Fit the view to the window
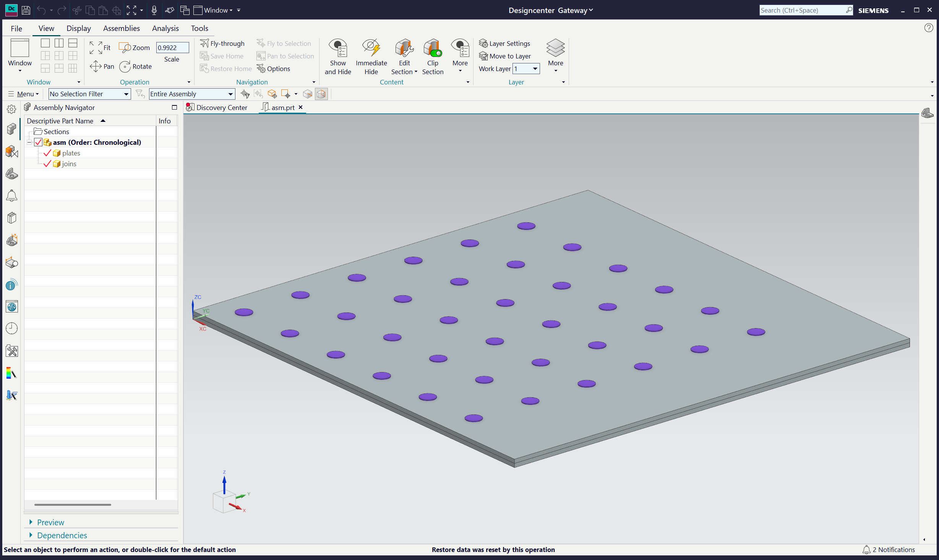Viewport: 939px width, 560px height. pyautogui.click(x=100, y=48)
